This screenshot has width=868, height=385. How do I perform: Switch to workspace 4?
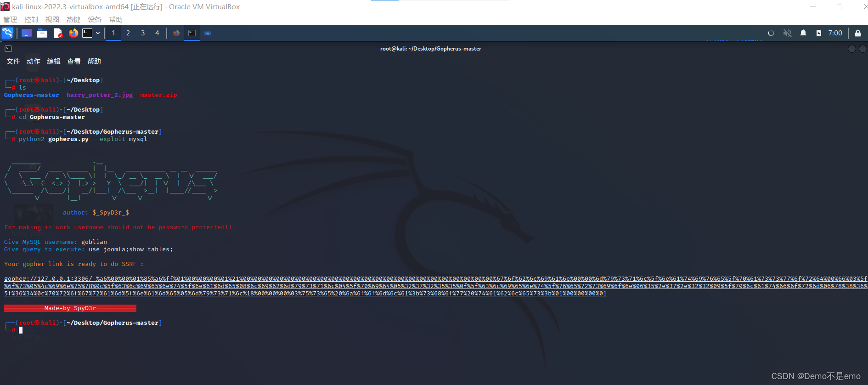coord(157,33)
